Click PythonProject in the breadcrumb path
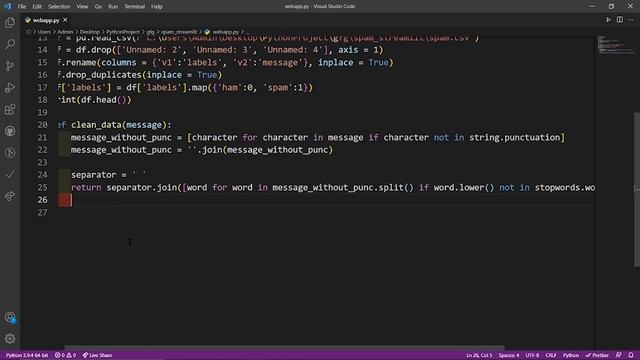This screenshot has width=640, height=360. pos(123,32)
